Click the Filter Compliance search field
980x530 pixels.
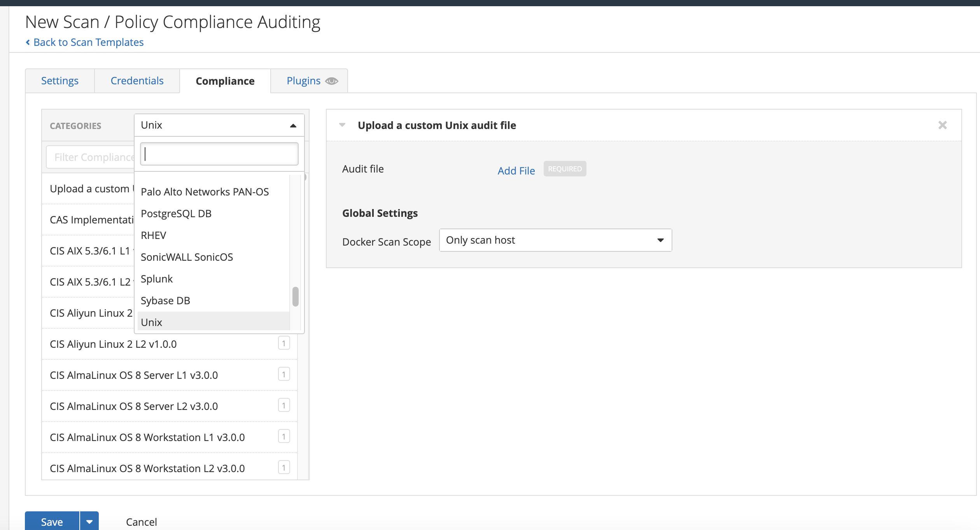click(x=90, y=157)
